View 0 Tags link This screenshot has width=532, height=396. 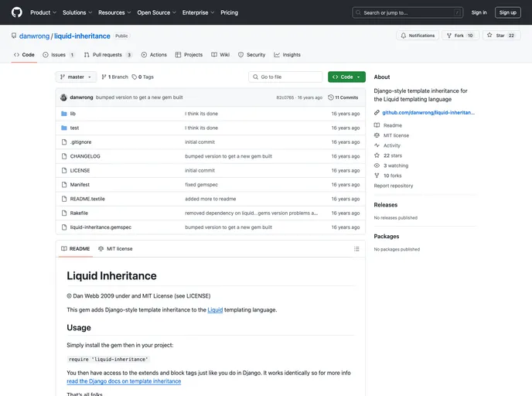click(143, 77)
